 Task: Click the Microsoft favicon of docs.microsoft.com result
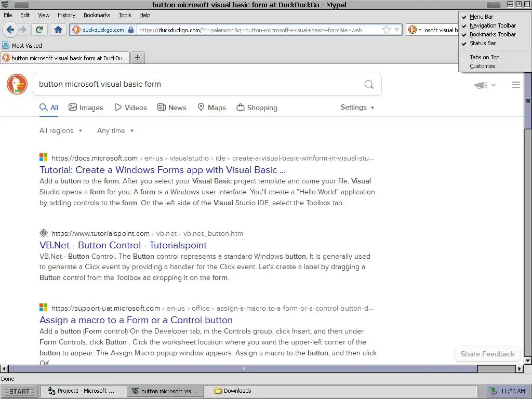tap(44, 157)
